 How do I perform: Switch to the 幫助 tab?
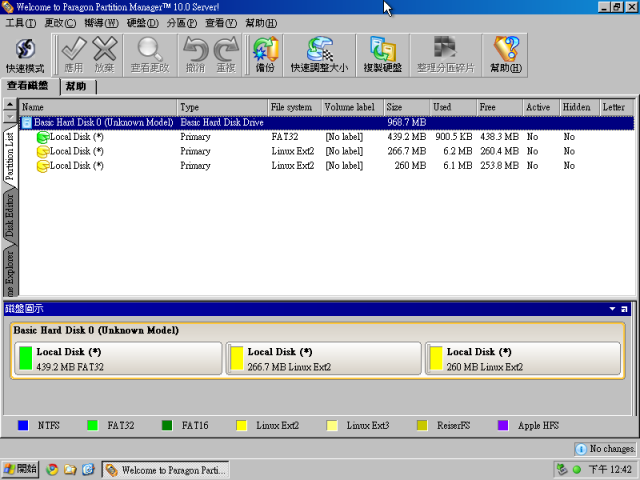(77, 87)
